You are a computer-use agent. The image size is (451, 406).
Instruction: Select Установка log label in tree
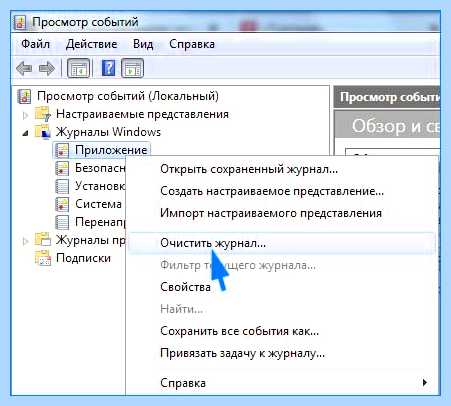[100, 186]
